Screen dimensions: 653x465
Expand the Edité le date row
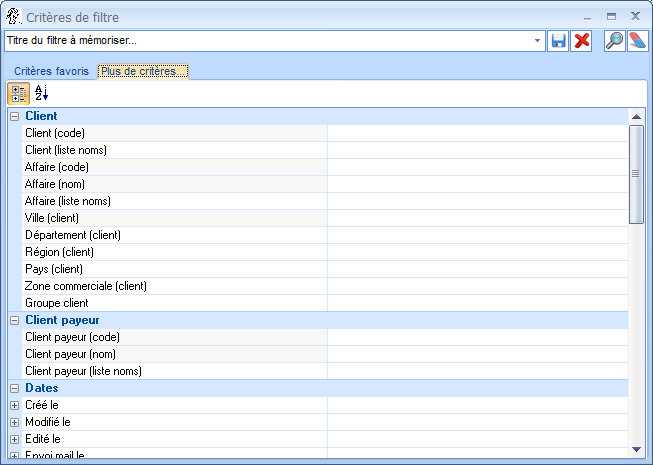tap(14, 440)
